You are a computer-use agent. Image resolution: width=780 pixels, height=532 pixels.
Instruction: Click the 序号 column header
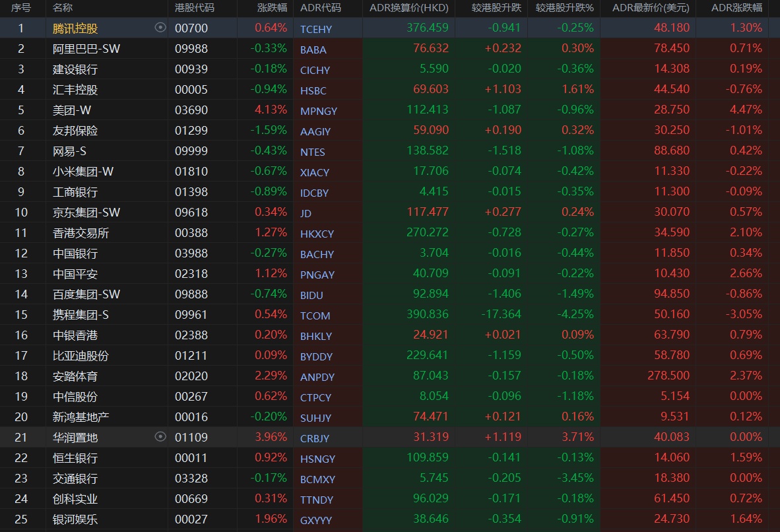coord(21,8)
